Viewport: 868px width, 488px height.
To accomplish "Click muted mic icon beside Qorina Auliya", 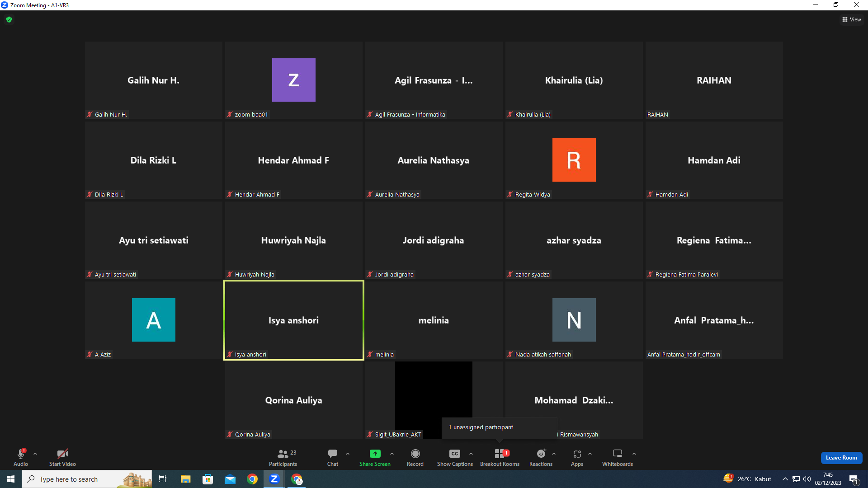I will coord(230,435).
